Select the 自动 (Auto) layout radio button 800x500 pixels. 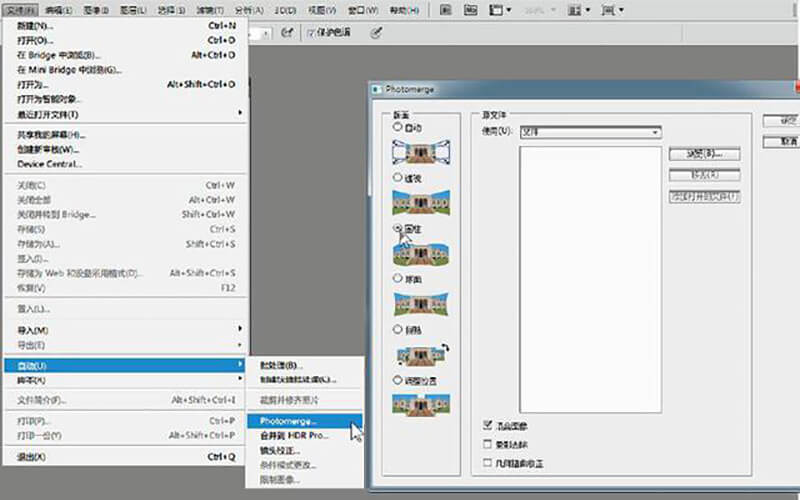(x=399, y=127)
